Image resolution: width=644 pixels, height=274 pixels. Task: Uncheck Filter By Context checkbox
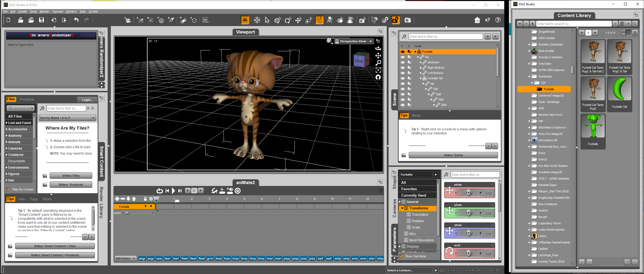(x=9, y=189)
